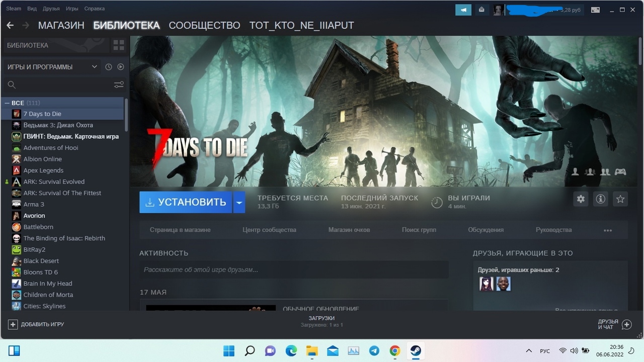
Task: Open Руководства guides link
Action: (x=553, y=230)
